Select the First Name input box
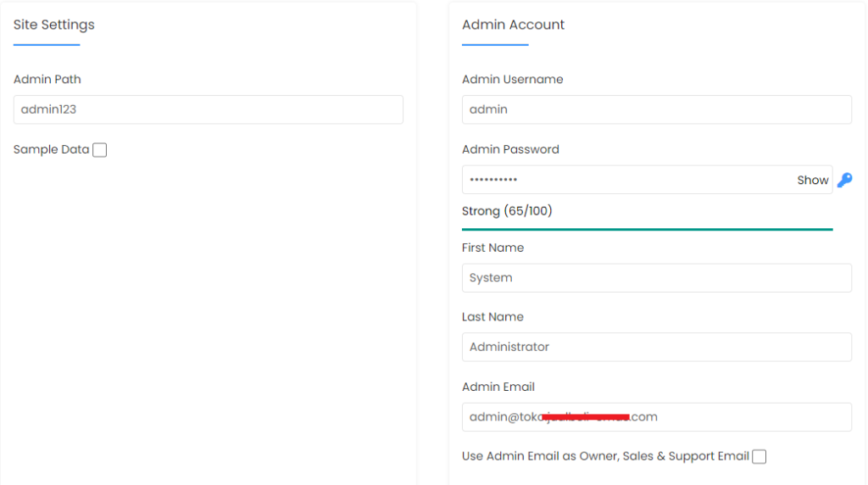868x485 pixels. (656, 278)
